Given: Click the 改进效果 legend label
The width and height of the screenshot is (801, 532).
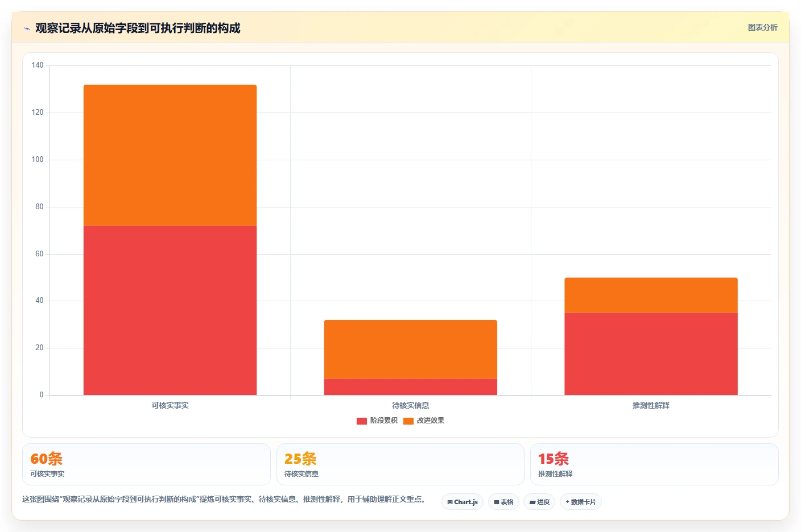Looking at the screenshot, I should tap(431, 421).
